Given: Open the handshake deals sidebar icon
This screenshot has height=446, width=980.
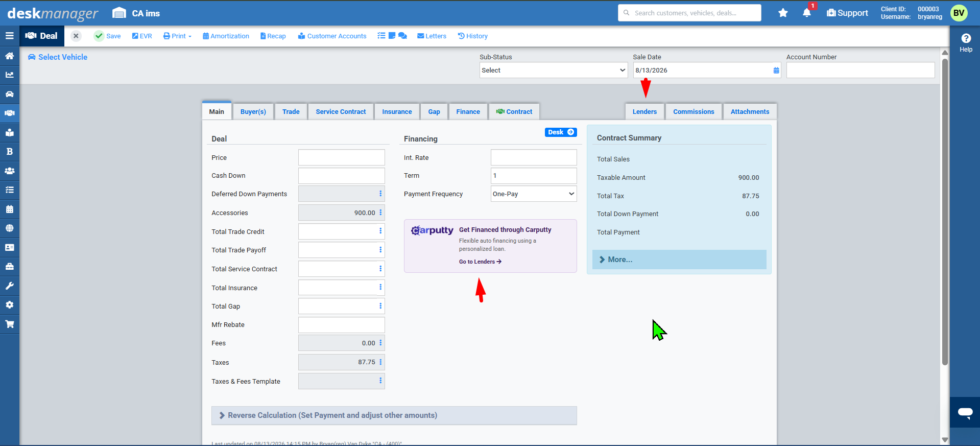Looking at the screenshot, I should tap(9, 113).
